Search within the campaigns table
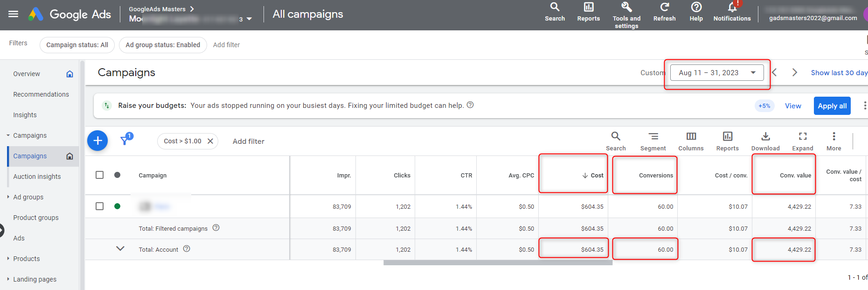Screen dimensions: 868x290 click(x=616, y=141)
